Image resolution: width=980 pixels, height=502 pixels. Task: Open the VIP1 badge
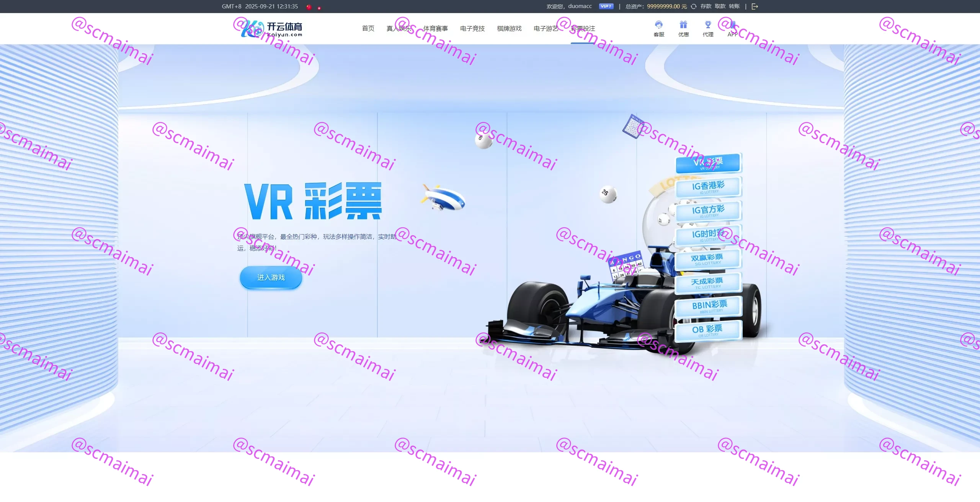click(x=606, y=7)
